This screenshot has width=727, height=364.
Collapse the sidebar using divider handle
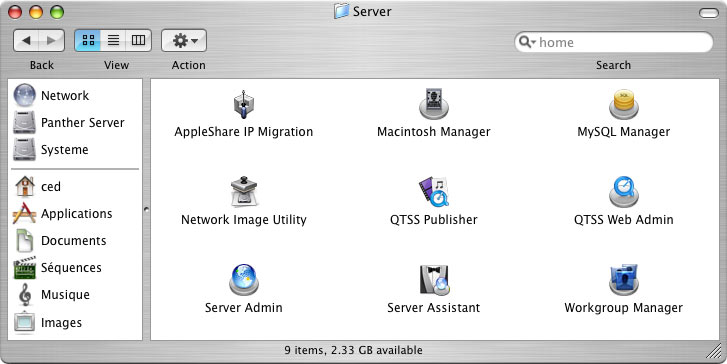point(147,210)
